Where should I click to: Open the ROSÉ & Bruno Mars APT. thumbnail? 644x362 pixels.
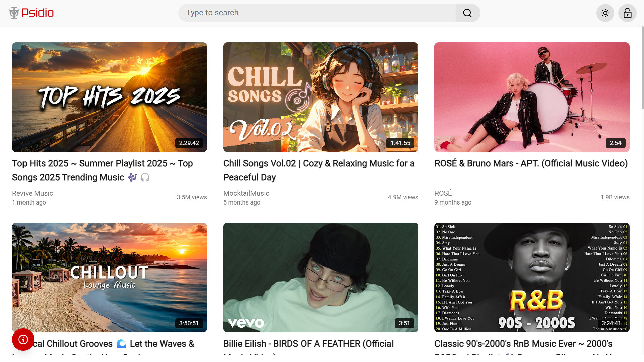click(x=532, y=97)
